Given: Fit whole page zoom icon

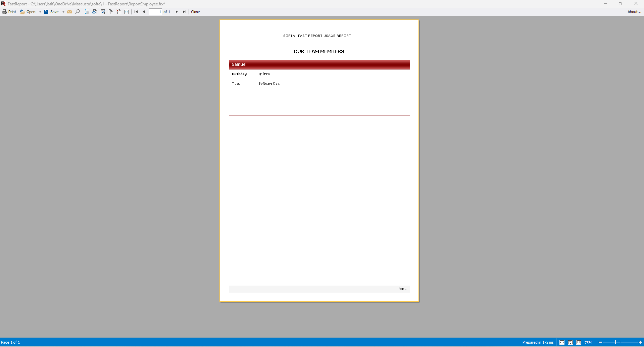Looking at the screenshot, I should [x=571, y=342].
